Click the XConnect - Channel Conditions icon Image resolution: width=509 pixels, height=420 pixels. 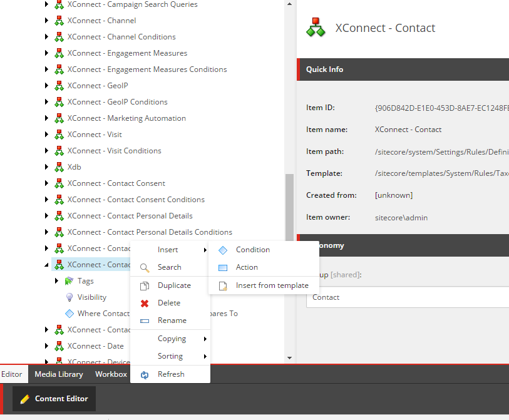click(x=59, y=37)
